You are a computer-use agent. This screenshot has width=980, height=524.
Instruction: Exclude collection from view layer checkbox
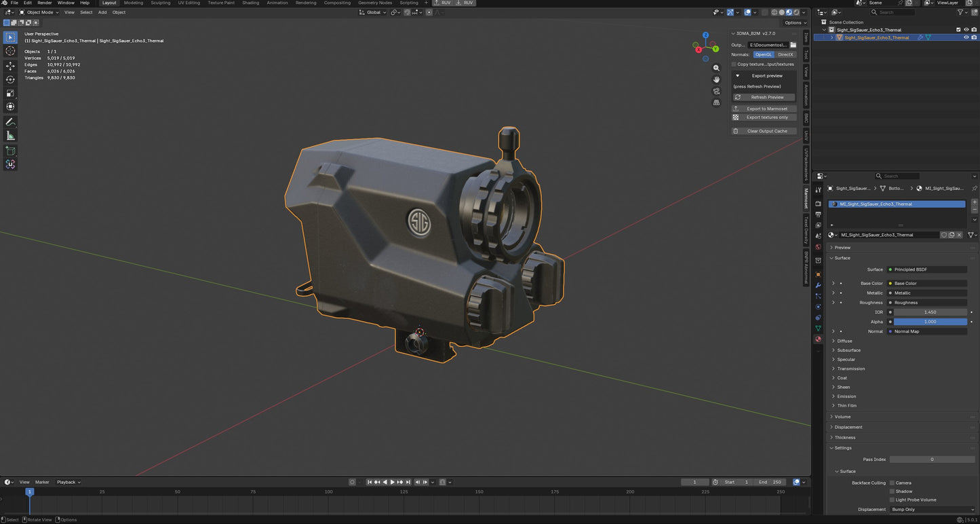[958, 30]
